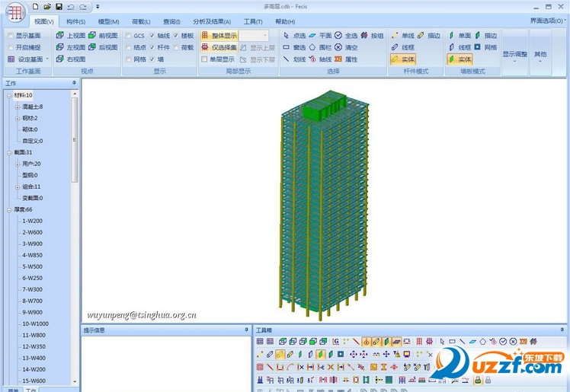Open the 模型(M) ribbon tab
Image resolution: width=570 pixels, height=392 pixels.
click(108, 22)
